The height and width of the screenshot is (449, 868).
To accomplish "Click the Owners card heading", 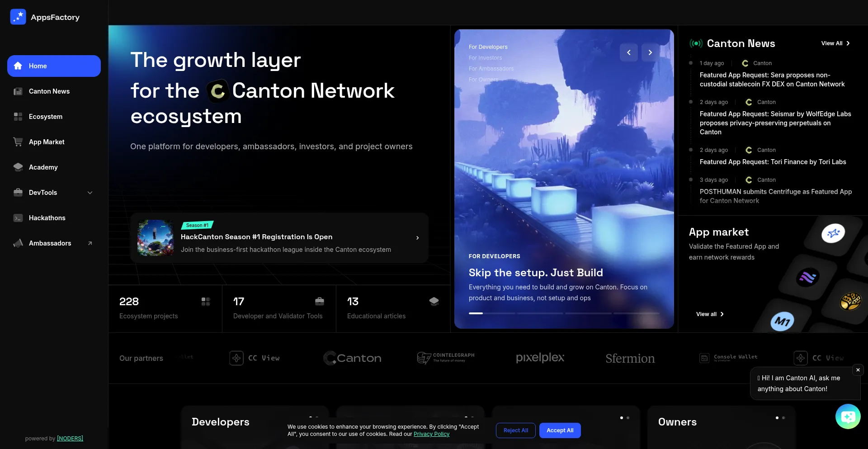I will coord(677,422).
